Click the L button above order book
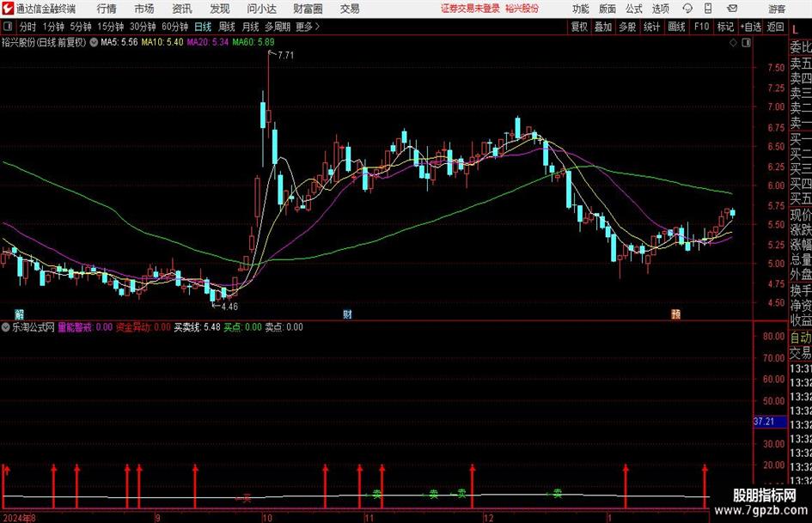Image resolution: width=812 pixels, height=523 pixels. [x=795, y=31]
